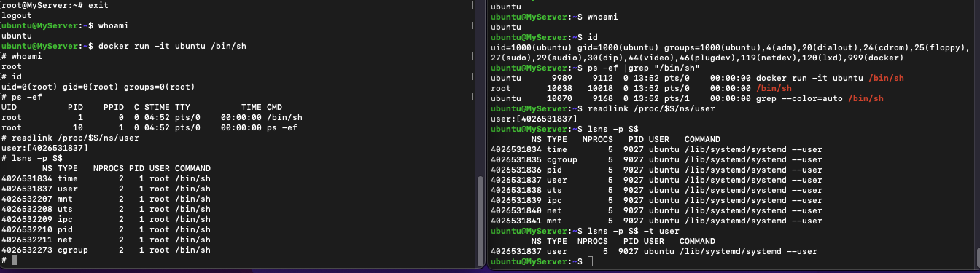Screen dimensions: 980x273
Task: Select 'user:[4026531837]' output in left terminal
Action: click(x=44, y=148)
